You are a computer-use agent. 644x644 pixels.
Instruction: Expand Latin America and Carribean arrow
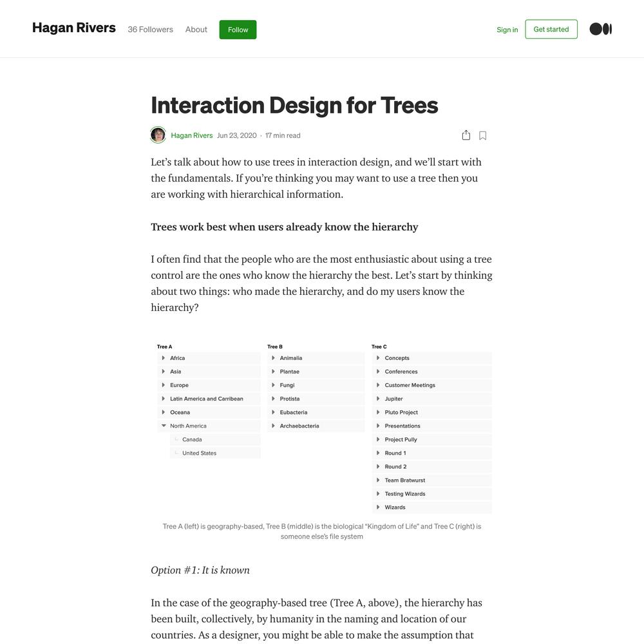(x=164, y=399)
